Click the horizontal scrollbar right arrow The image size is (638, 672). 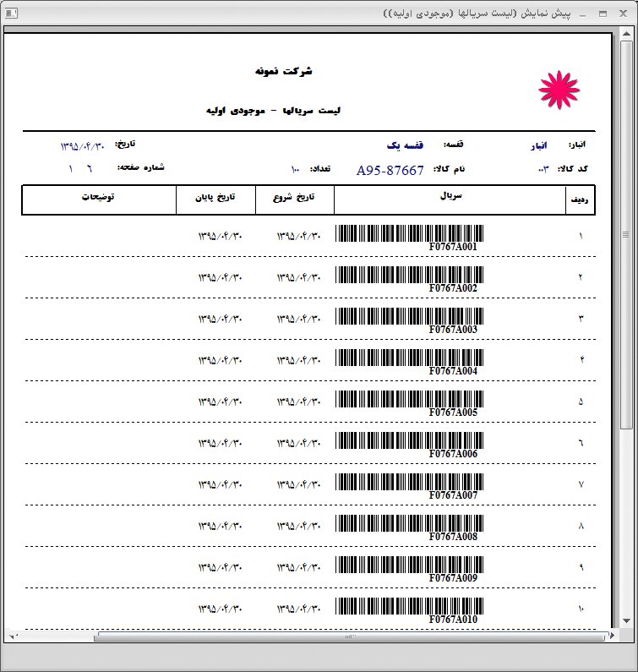click(x=613, y=636)
